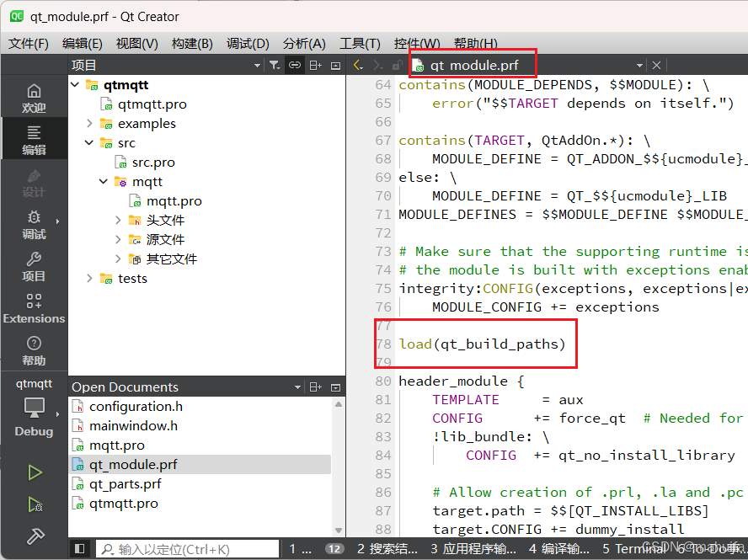748x560 pixels.
Task: Click the locator input field
Action: (188, 549)
